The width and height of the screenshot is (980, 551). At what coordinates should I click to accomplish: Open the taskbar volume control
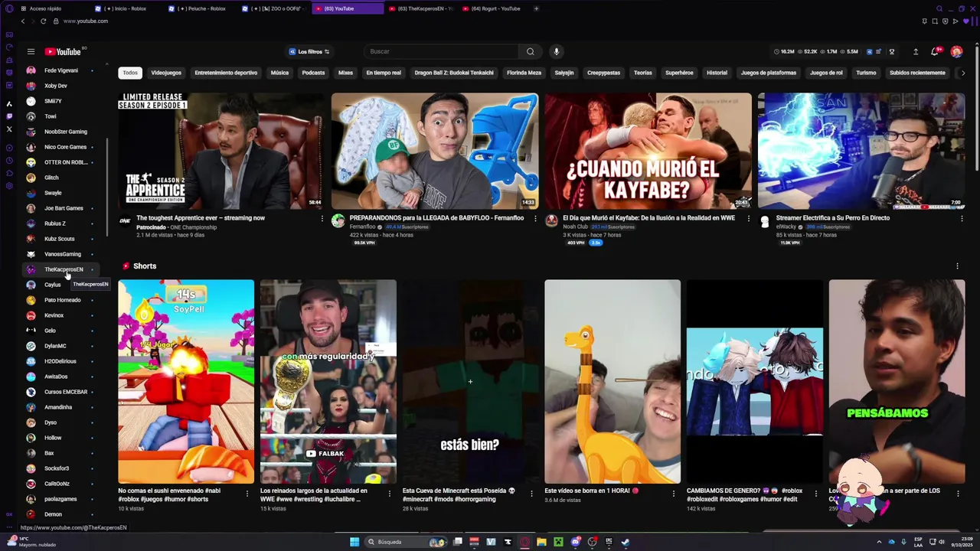[942, 542]
